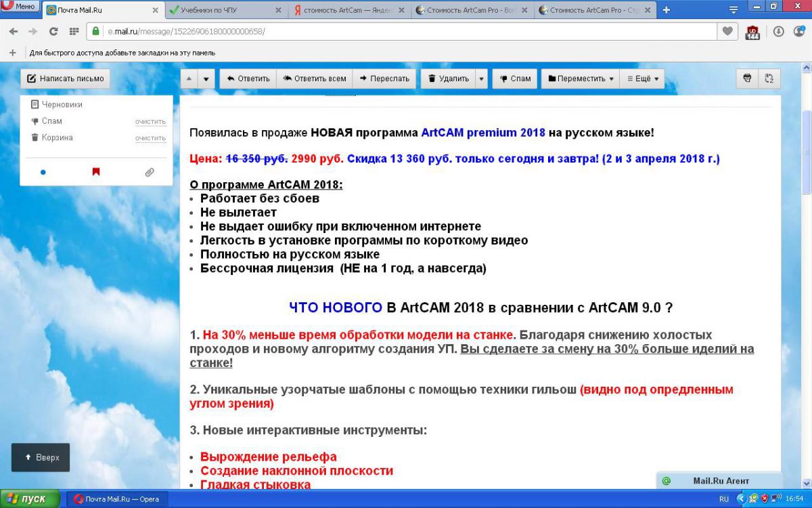The width and height of the screenshot is (812, 508).
Task: Click the ArtCAM premium 2018 blue text
Action: [x=483, y=133]
